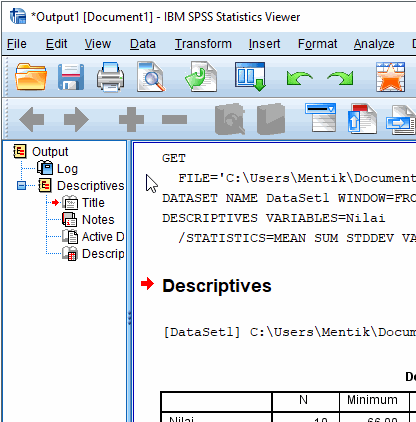Click the Descriptive Statistics table icon in outline
The image size is (416, 422).
pos(69,254)
